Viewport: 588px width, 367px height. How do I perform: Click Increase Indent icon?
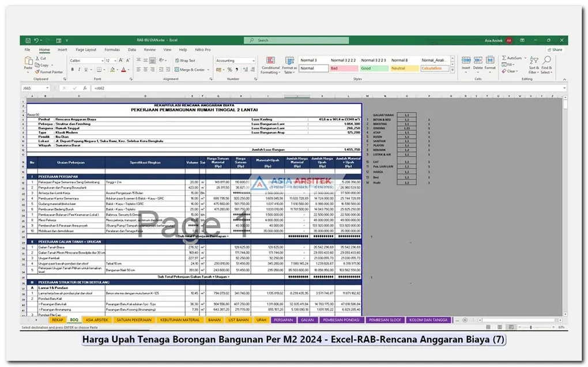coord(168,70)
